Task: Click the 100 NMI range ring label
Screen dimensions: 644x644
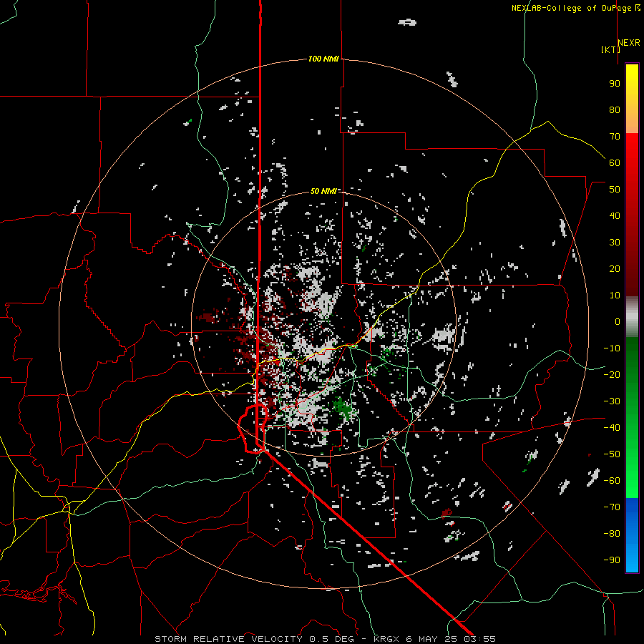Action: point(323,59)
